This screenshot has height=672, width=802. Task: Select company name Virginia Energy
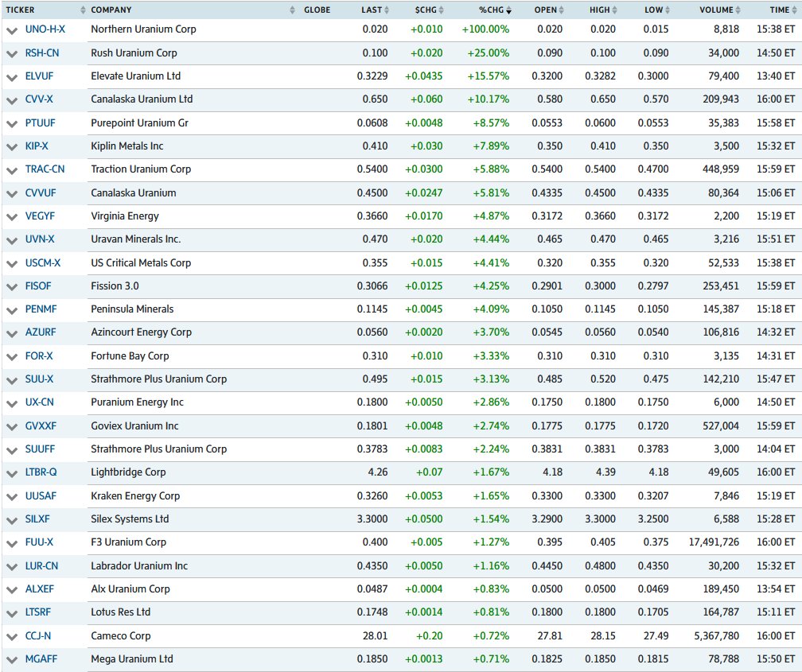point(125,216)
